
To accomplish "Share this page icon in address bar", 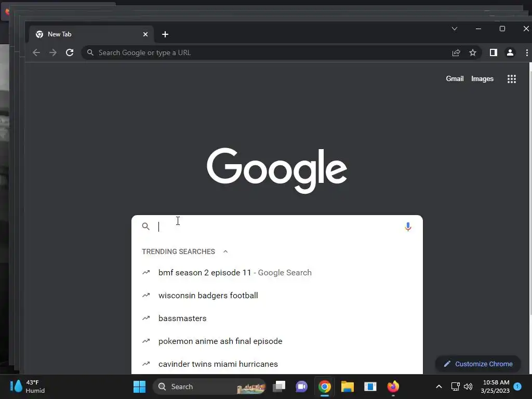I will pyautogui.click(x=456, y=52).
